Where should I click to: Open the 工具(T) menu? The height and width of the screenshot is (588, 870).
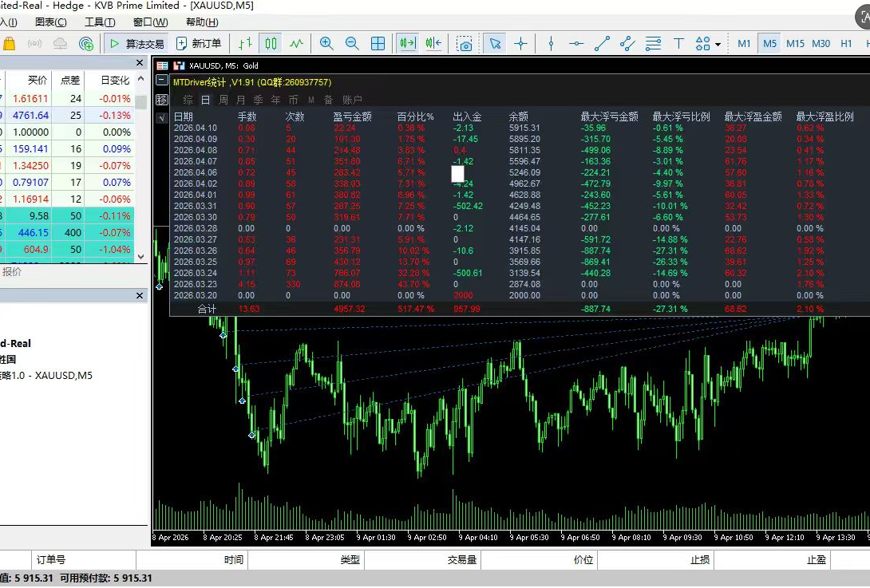click(100, 22)
